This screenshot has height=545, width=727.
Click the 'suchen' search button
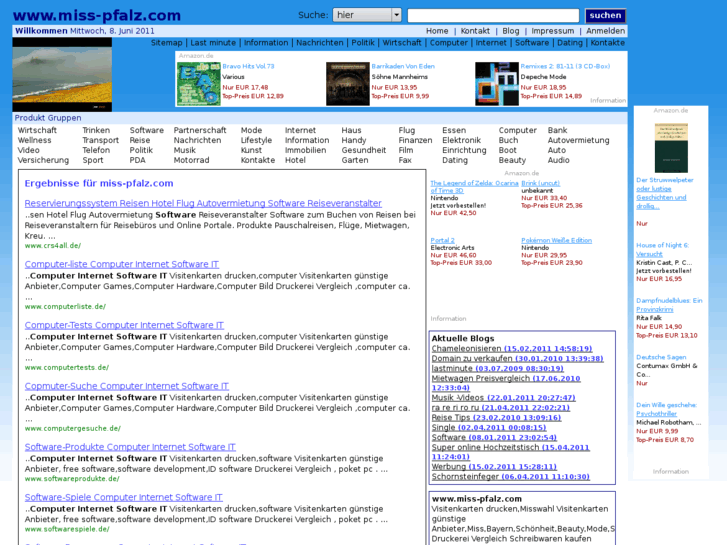coord(605,15)
